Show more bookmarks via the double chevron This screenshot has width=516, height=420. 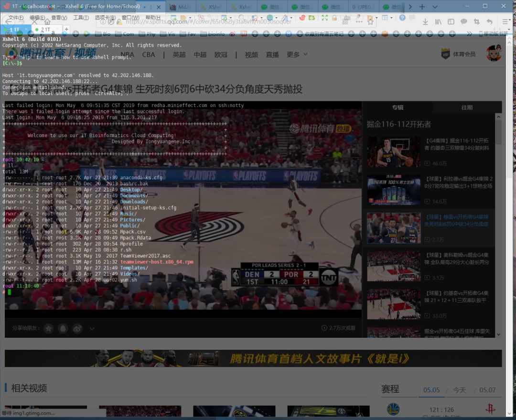(x=469, y=33)
